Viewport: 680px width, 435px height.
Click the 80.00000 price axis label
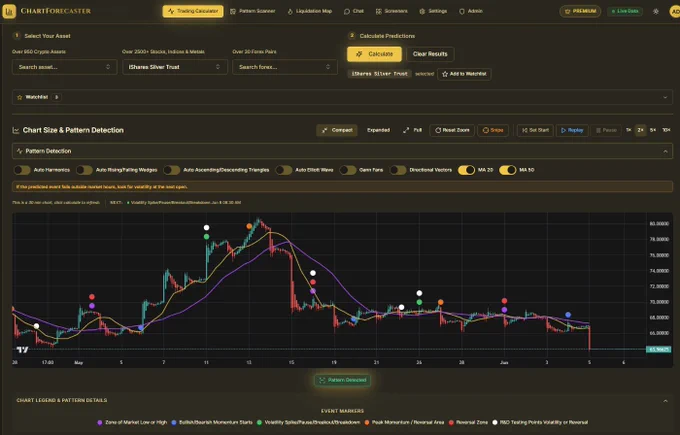(x=659, y=224)
